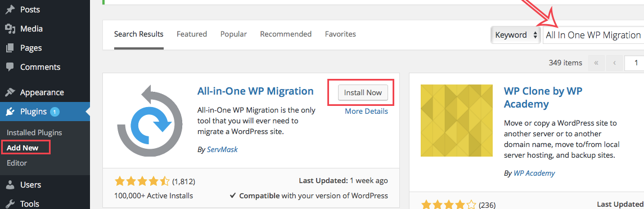Switch to the Popular tab
Screen dimensions: 644x209
[x=234, y=34]
